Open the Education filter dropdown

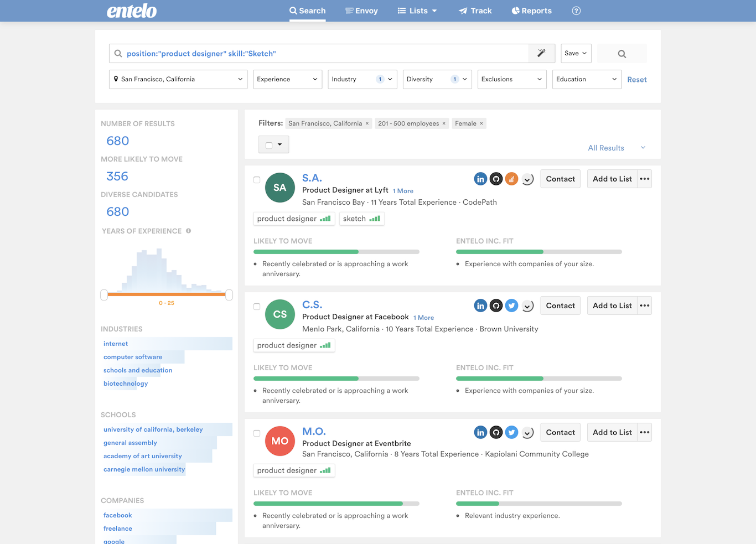[586, 79]
